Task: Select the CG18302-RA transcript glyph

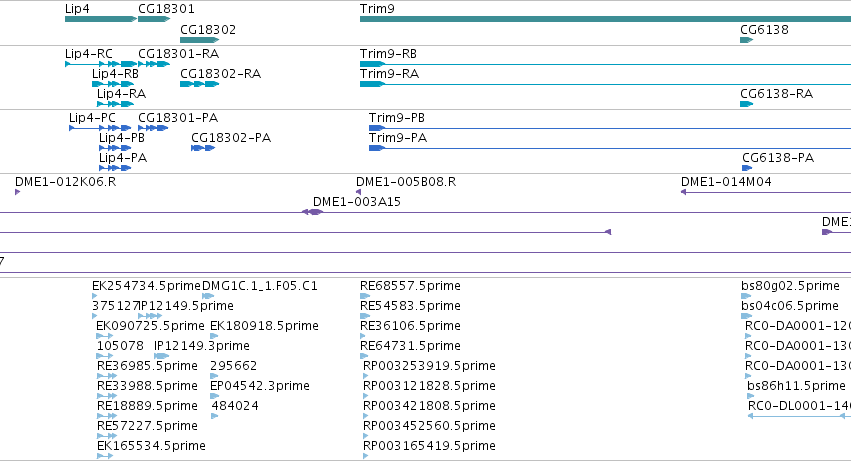Action: pyautogui.click(x=199, y=84)
